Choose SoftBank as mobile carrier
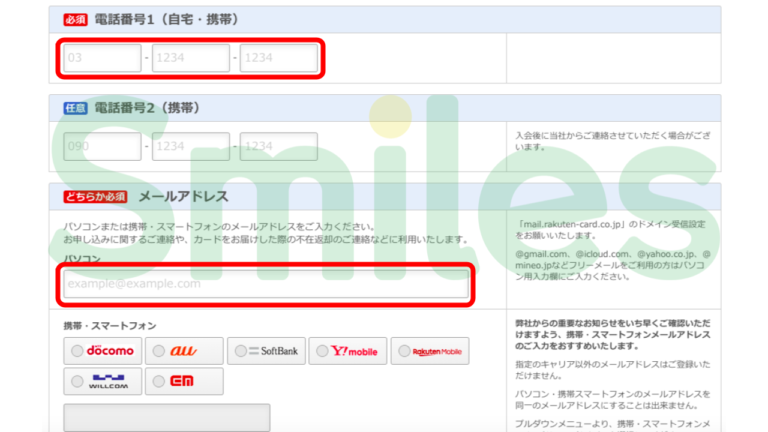Image resolution: width=768 pixels, height=432 pixels. 240,351
